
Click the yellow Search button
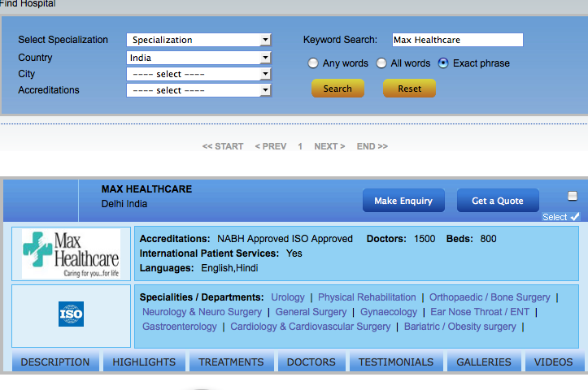click(x=338, y=89)
